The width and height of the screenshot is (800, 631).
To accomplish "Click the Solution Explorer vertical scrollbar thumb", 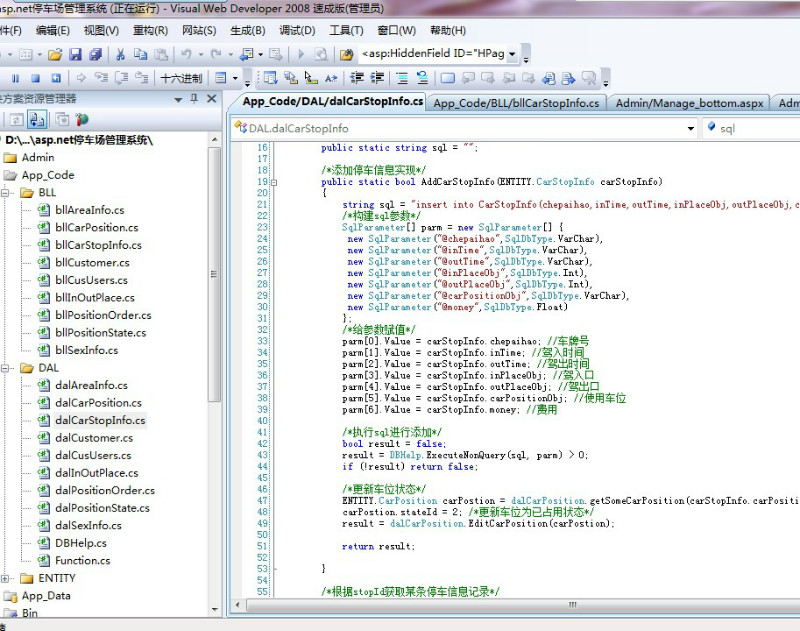I will pyautogui.click(x=215, y=274).
